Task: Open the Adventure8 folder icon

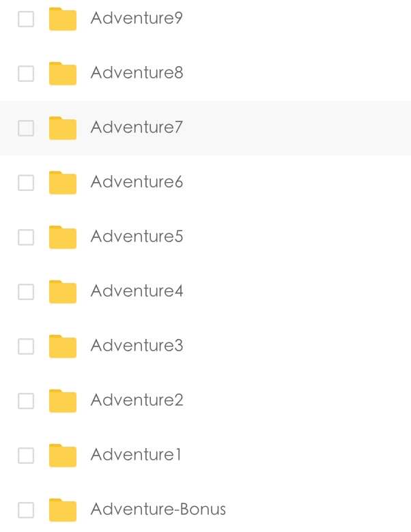Action: click(x=63, y=74)
